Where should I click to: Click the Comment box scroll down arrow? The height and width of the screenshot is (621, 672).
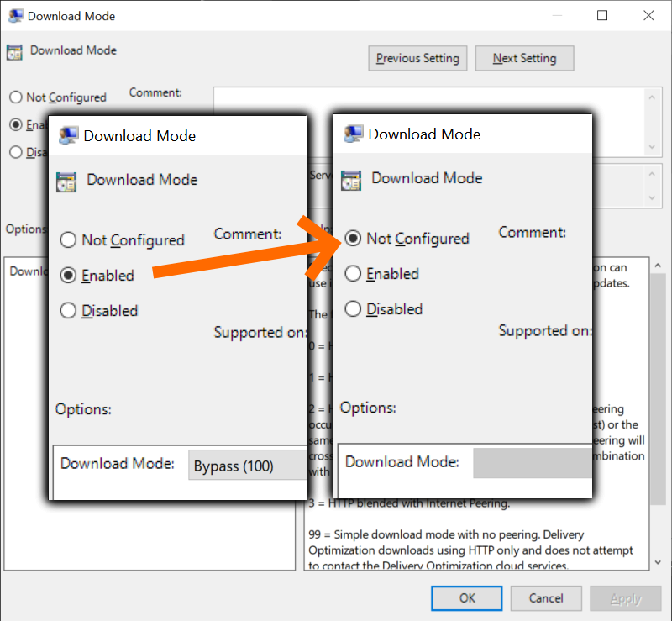(x=652, y=147)
